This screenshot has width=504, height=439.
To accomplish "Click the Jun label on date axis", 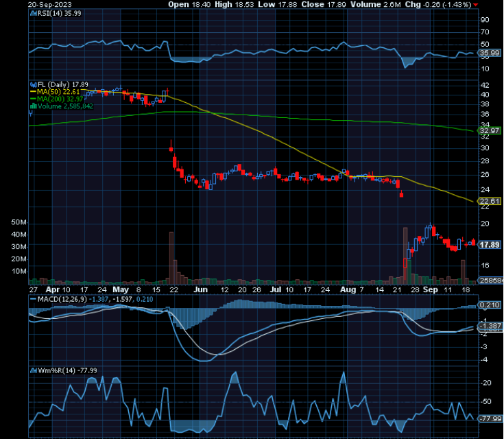I will 200,289.
